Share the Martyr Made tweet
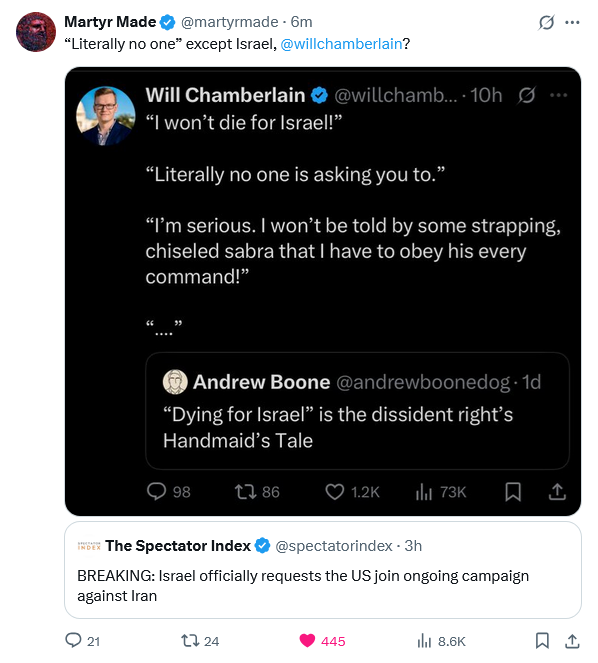The width and height of the screenshot is (598, 663). (x=572, y=640)
